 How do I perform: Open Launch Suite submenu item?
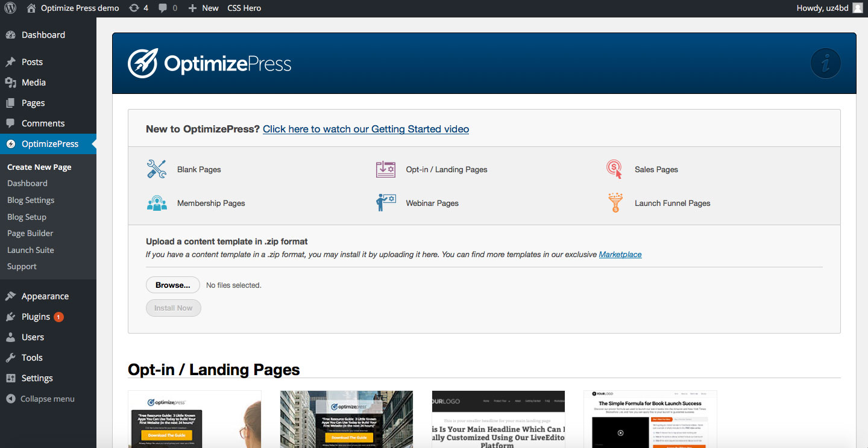31,250
